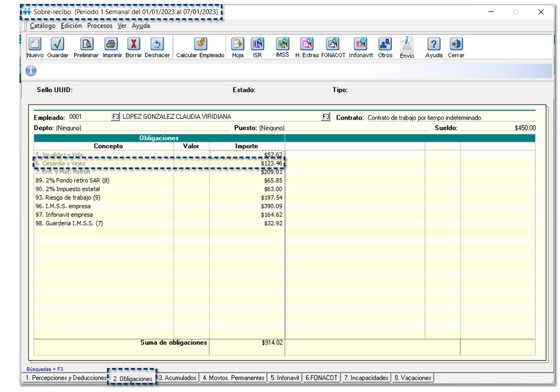This screenshot has width=560, height=392.
Task: Save the record with Guardar icon
Action: point(58,45)
